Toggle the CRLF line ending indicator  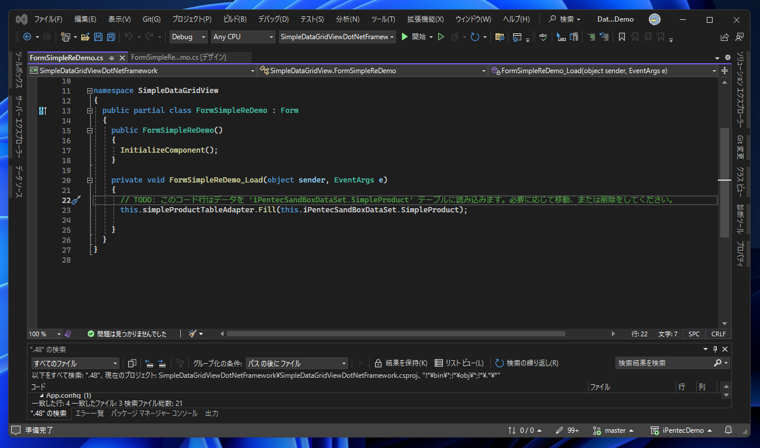point(718,334)
